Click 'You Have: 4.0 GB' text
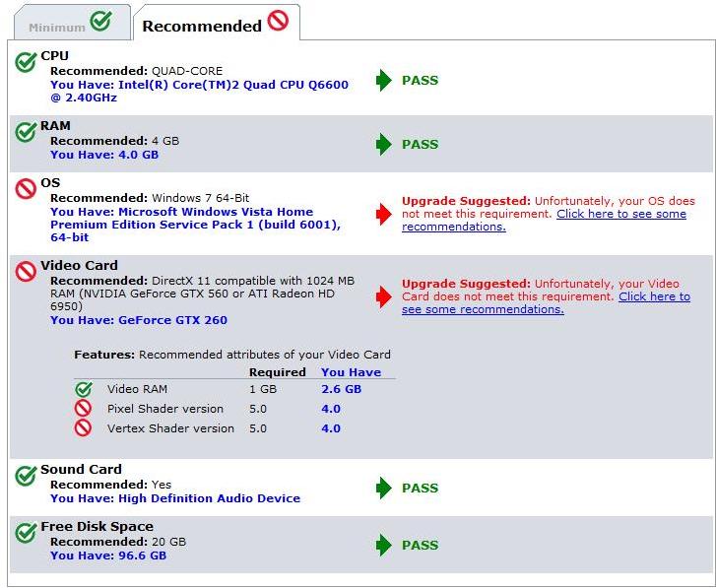Viewport: 716px width, 588px height. [104, 155]
